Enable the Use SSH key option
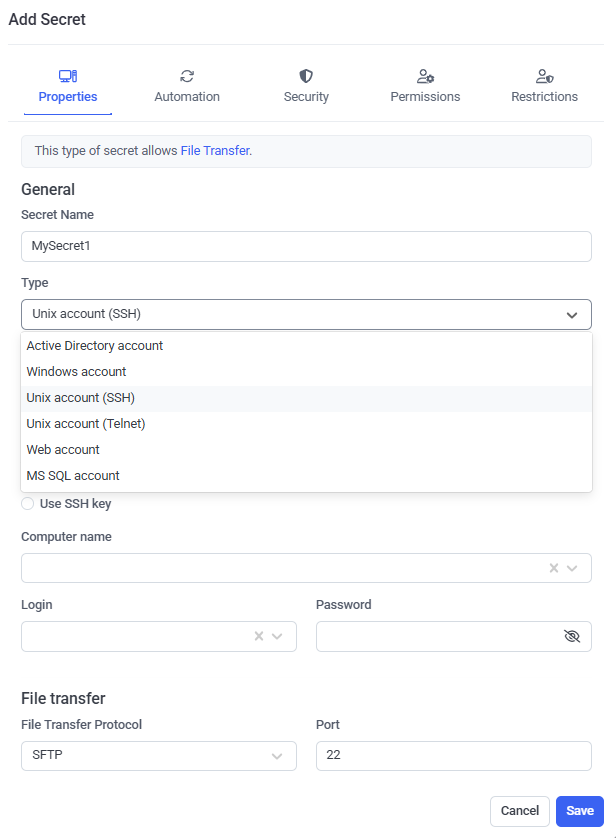This screenshot has width=616, height=838. [28, 504]
